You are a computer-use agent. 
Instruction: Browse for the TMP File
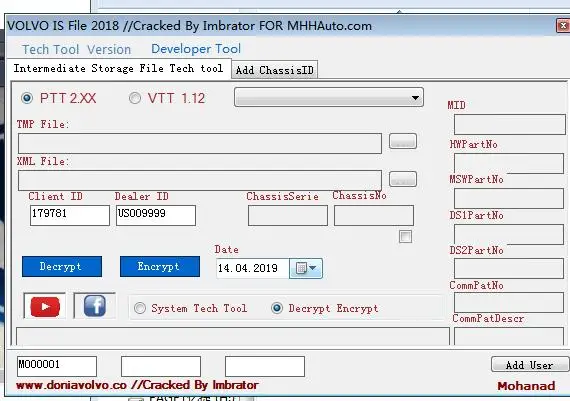[403, 141]
